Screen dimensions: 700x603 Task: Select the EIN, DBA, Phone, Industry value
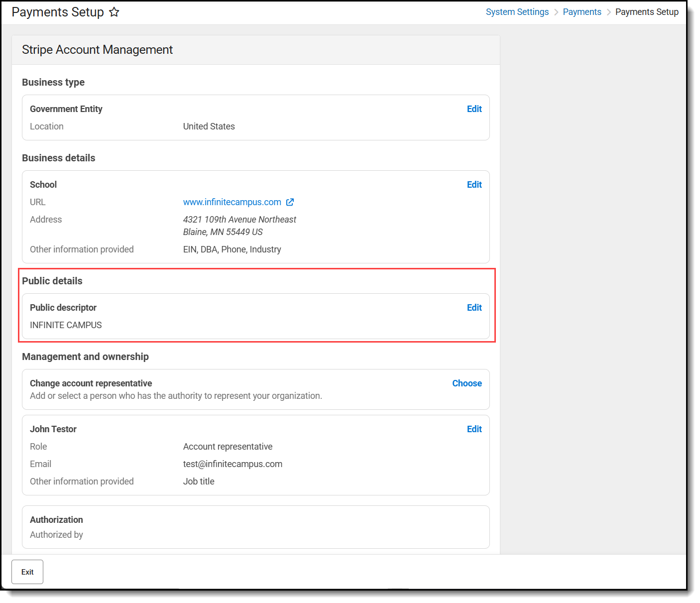(x=232, y=249)
